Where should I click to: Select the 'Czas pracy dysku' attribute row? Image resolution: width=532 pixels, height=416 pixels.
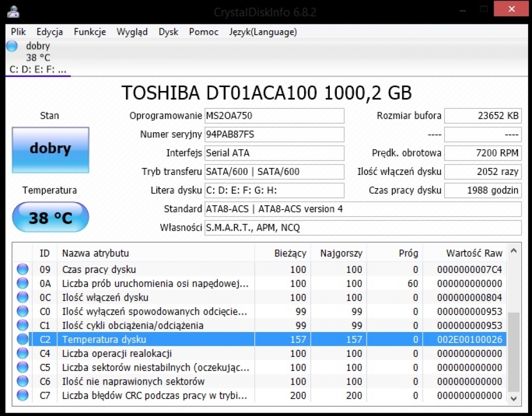click(x=260, y=269)
